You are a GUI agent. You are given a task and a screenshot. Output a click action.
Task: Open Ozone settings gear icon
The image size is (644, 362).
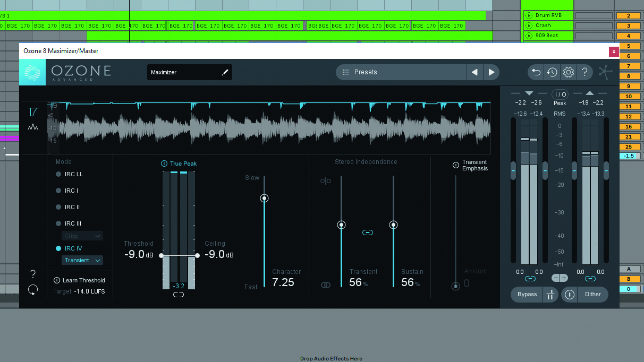coord(568,72)
